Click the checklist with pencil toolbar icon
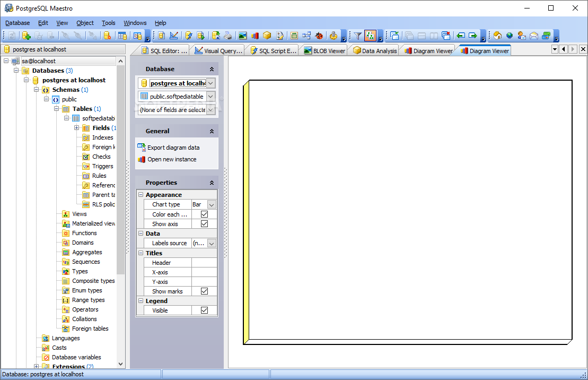This screenshot has width=588, height=380. coord(280,36)
